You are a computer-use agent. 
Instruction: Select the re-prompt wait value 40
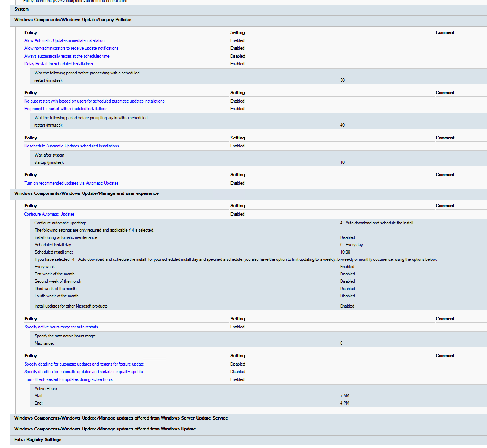(x=342, y=125)
